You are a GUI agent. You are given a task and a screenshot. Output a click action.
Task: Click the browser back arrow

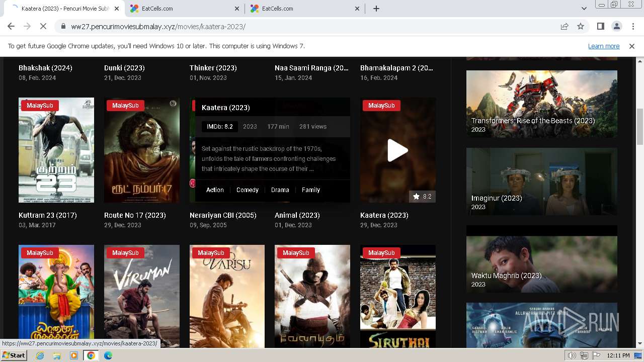click(x=11, y=26)
